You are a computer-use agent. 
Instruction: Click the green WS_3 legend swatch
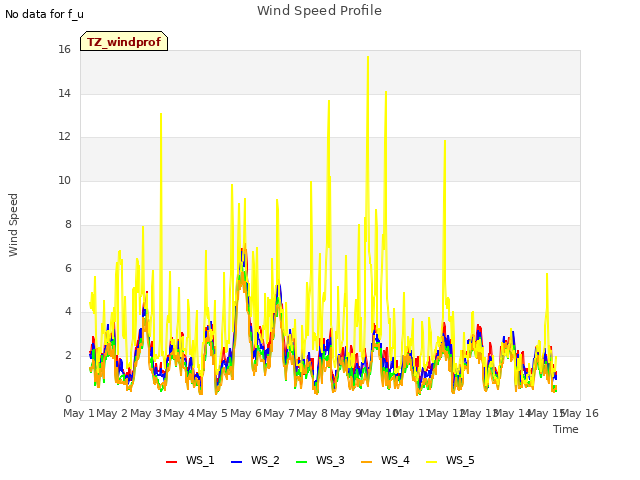302,462
